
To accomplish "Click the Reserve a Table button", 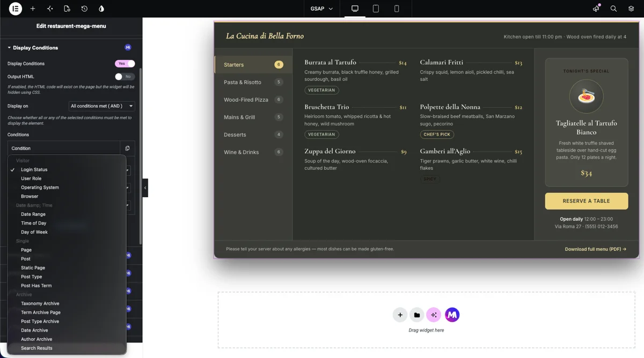I will point(587,201).
